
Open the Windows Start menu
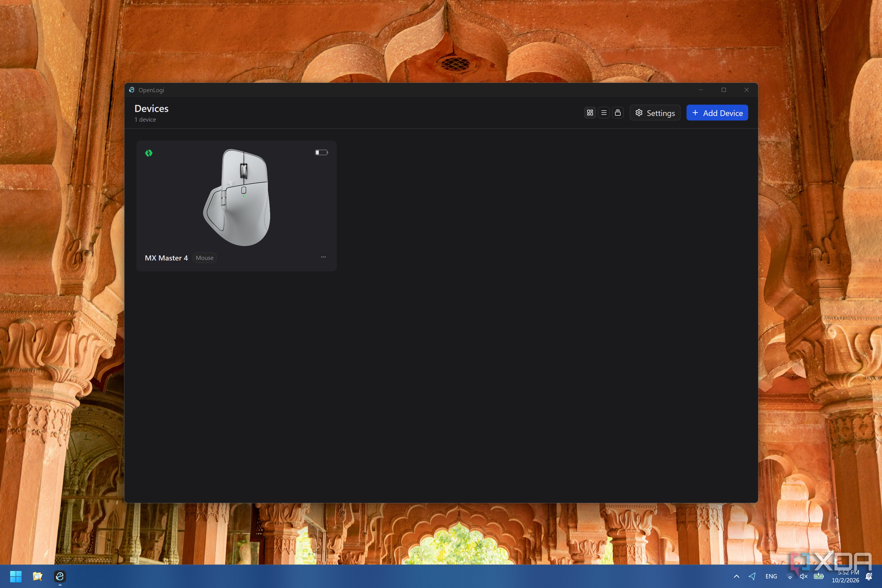click(16, 576)
